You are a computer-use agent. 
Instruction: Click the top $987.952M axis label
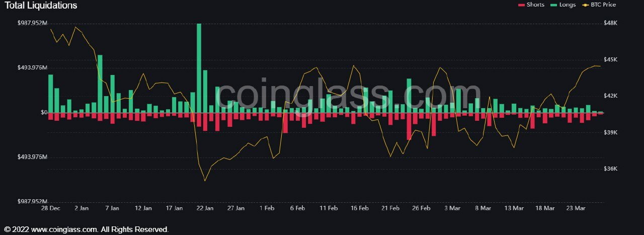[x=32, y=23]
